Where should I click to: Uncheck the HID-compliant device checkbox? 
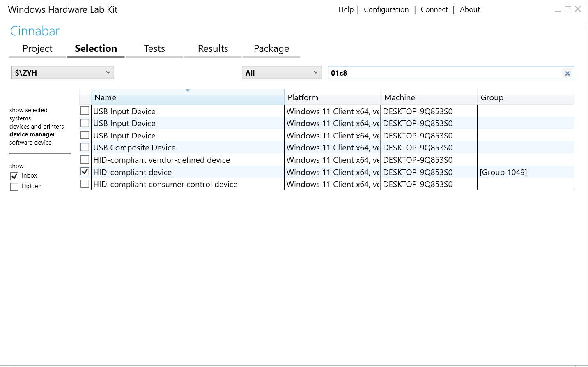point(85,171)
